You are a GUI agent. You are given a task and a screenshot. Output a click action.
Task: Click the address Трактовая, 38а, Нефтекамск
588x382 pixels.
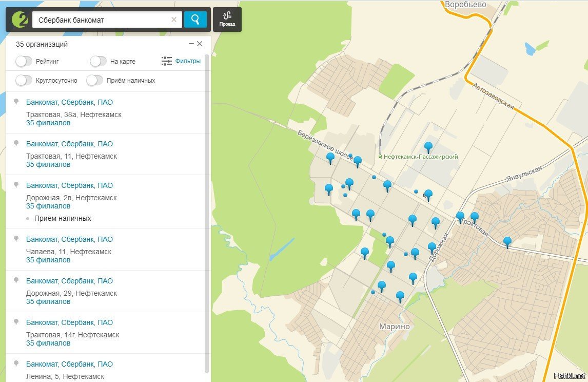[74, 115]
